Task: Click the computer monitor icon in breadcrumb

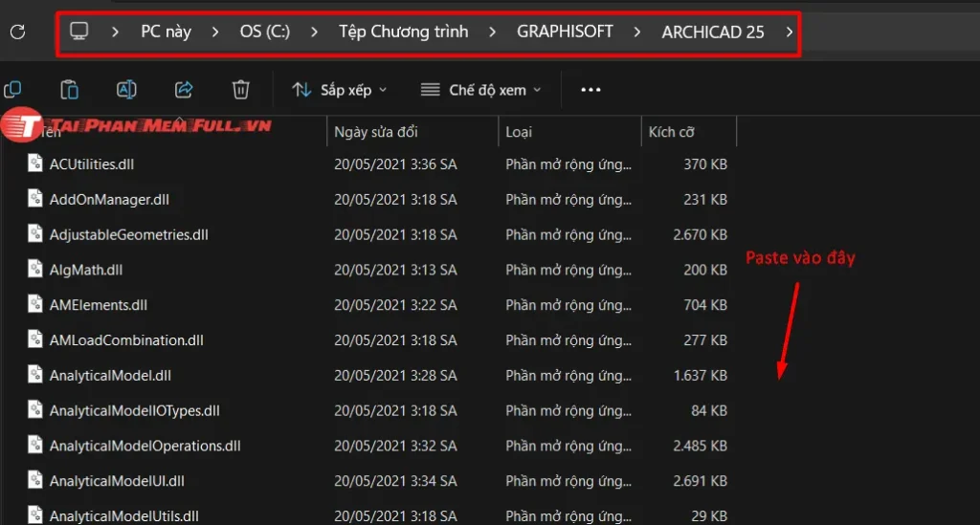Action: [x=78, y=32]
